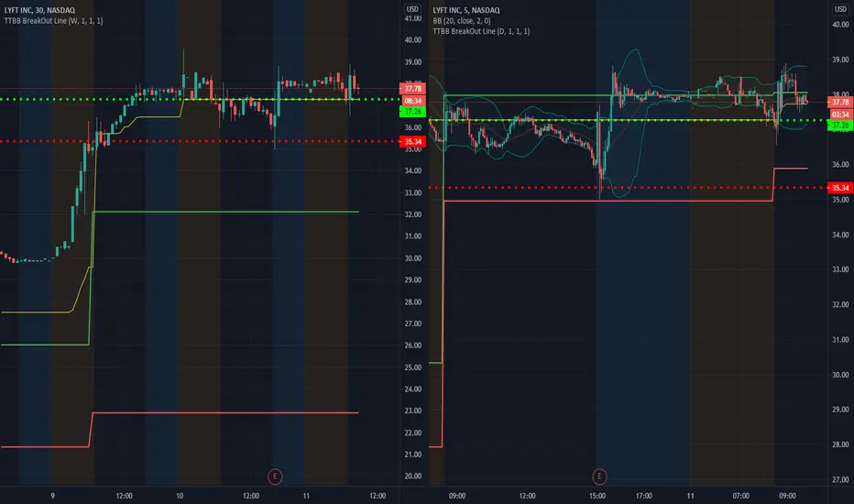Click 15:00 on the 5-minute time axis
This screenshot has height=504, width=854.
pyautogui.click(x=597, y=496)
